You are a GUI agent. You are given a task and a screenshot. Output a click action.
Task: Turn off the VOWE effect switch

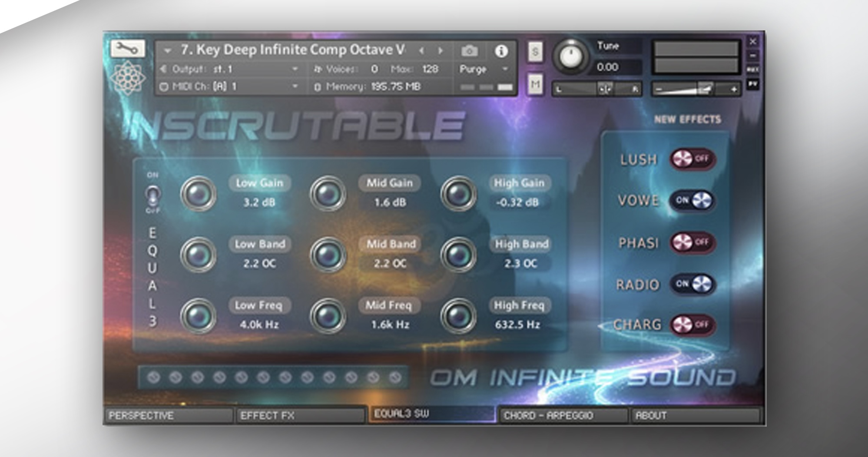692,200
